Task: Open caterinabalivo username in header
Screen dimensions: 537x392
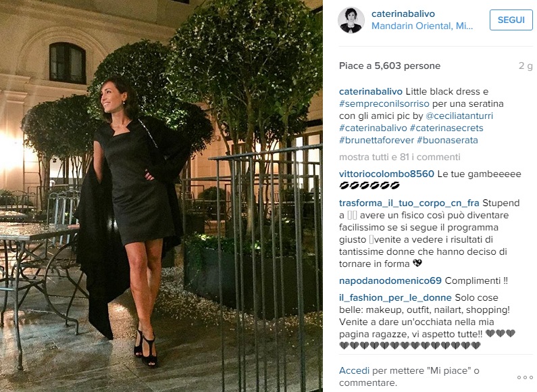Action: (x=403, y=14)
